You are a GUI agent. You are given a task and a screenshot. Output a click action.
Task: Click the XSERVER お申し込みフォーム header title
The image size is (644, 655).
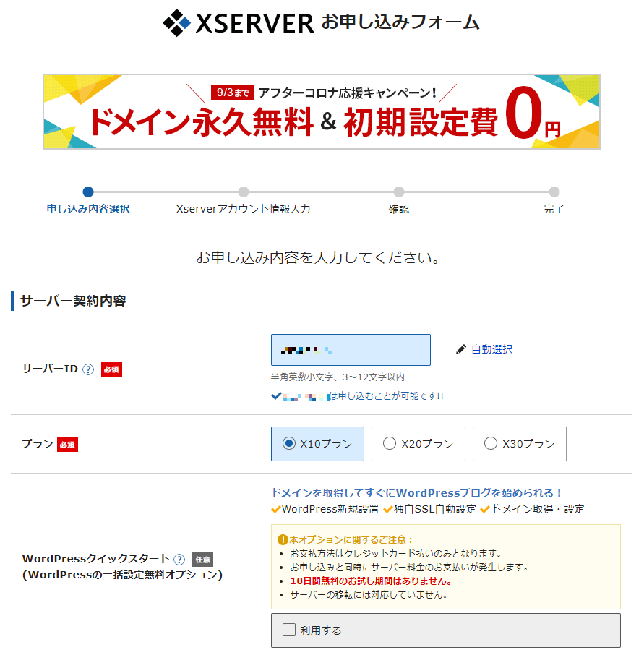click(322, 22)
